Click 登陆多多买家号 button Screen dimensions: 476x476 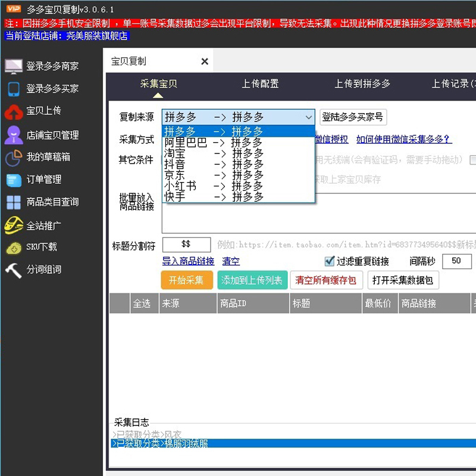click(353, 117)
